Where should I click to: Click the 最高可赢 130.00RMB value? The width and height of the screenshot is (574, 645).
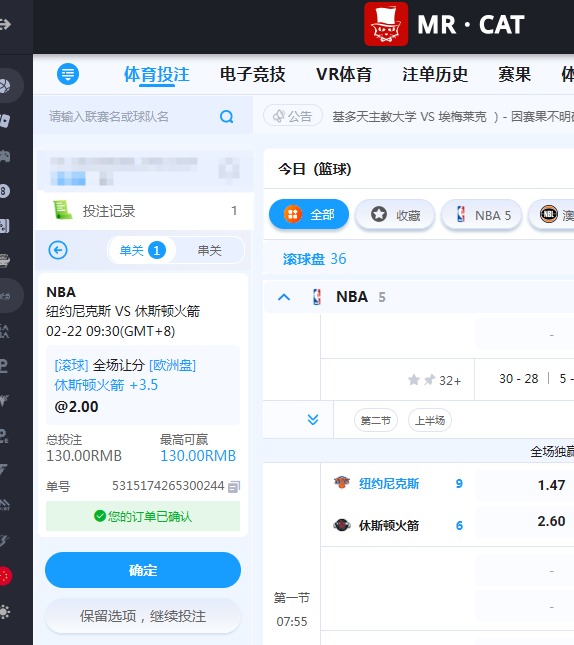click(x=198, y=456)
